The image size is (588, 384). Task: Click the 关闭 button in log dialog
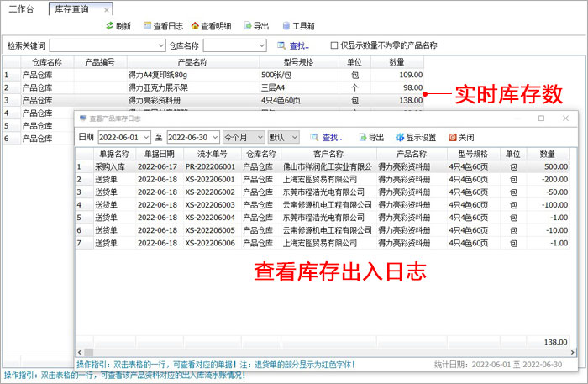click(x=461, y=138)
